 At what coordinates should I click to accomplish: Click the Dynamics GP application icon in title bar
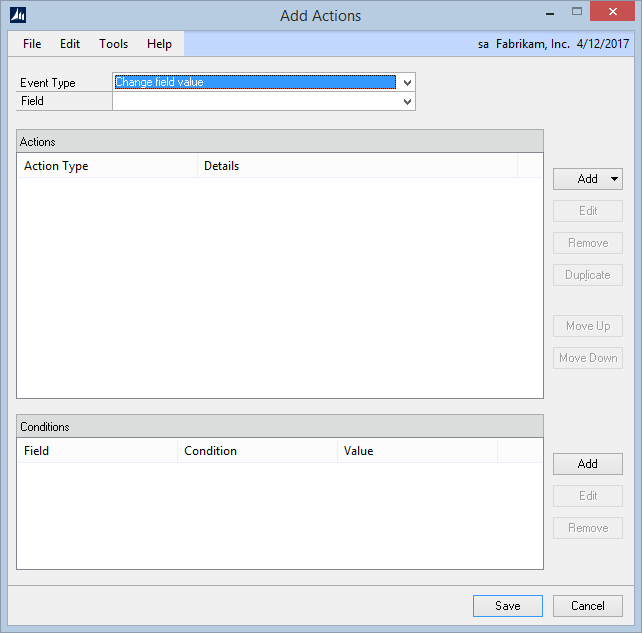[18, 16]
